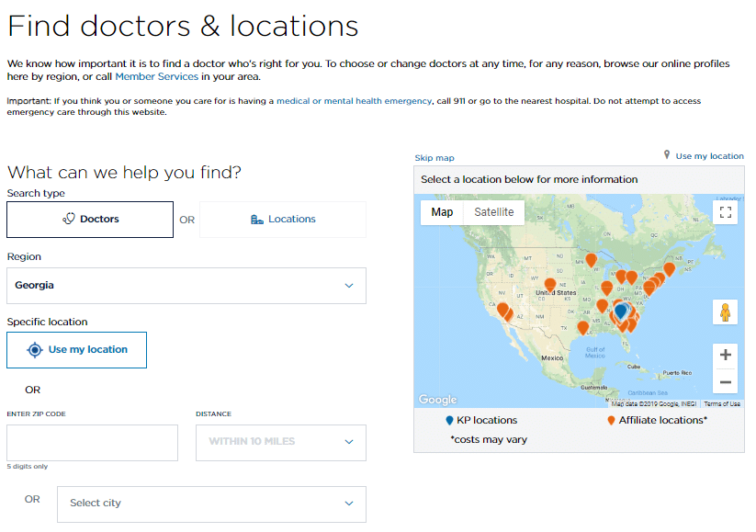Click the orange marker next to the MN label

point(591,259)
